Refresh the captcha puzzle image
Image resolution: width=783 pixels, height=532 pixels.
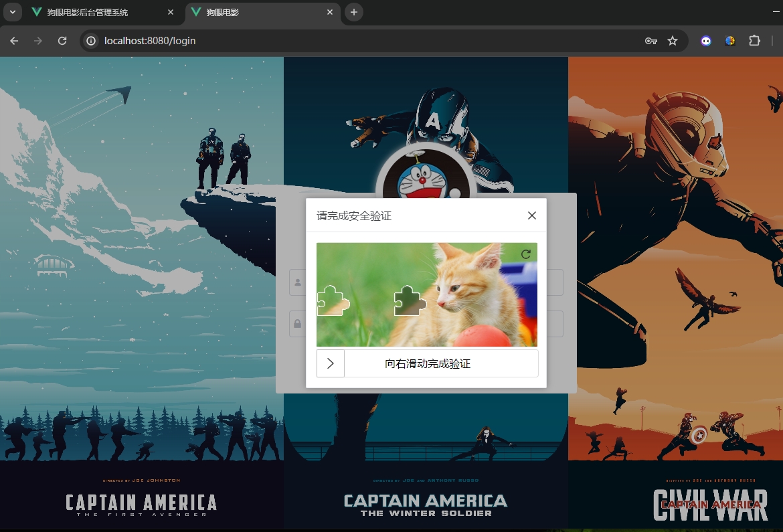(x=526, y=254)
